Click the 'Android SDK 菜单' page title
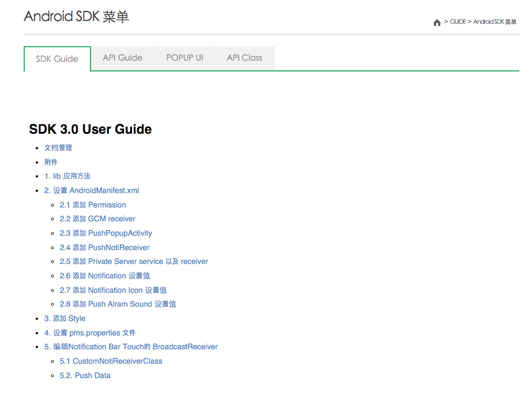 click(76, 16)
